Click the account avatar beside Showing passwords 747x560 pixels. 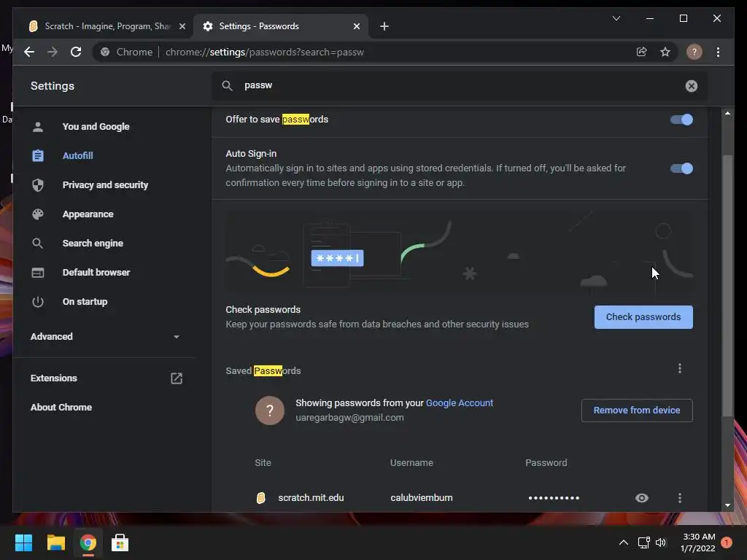[x=270, y=410]
